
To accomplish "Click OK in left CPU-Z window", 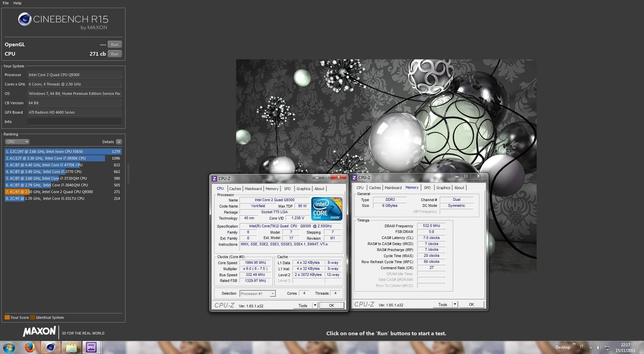I will click(x=331, y=305).
